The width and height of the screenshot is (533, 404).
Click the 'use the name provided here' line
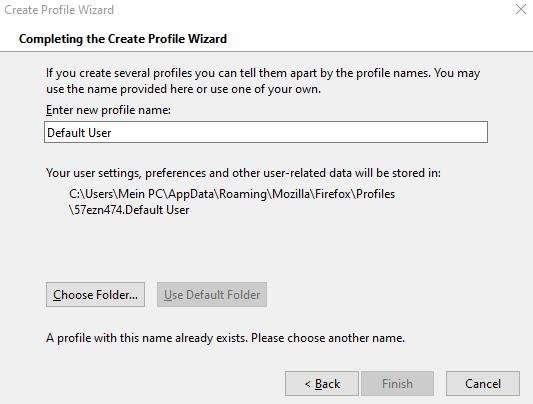183,89
